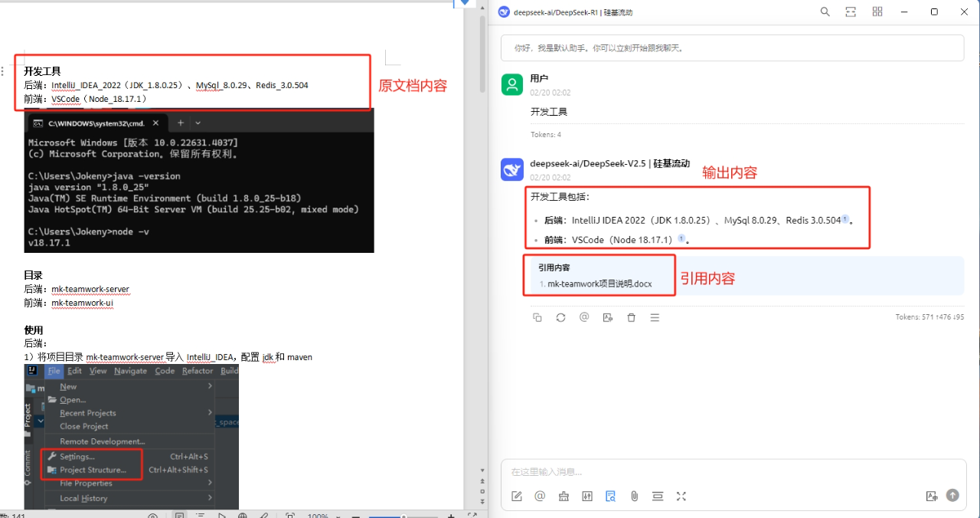The height and width of the screenshot is (518, 980).
Task: Copy the assistant reply with the copy icon
Action: point(537,317)
